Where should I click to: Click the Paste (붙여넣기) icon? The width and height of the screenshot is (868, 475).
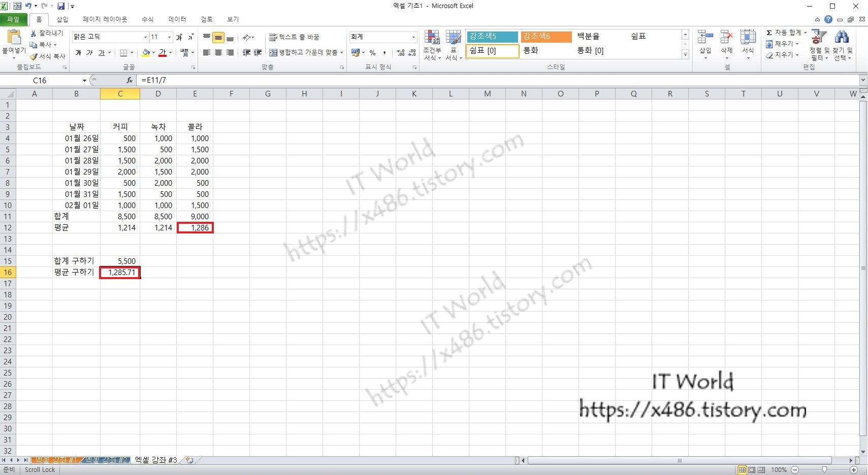pos(14,37)
